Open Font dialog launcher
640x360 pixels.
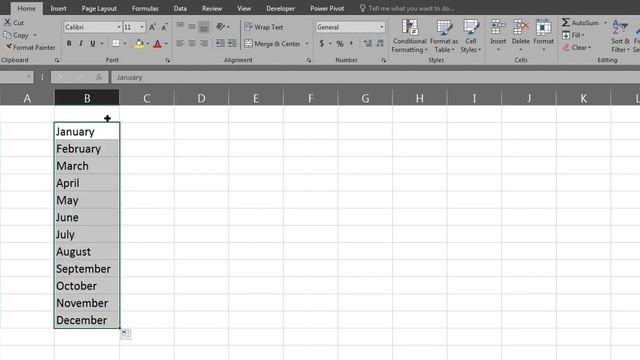167,60
